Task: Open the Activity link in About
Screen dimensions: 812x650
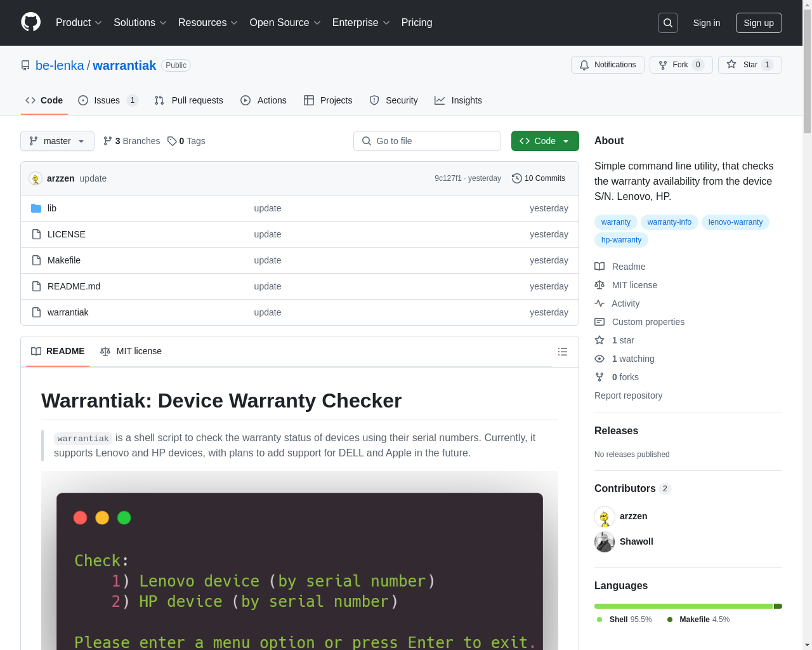Action: (x=617, y=303)
